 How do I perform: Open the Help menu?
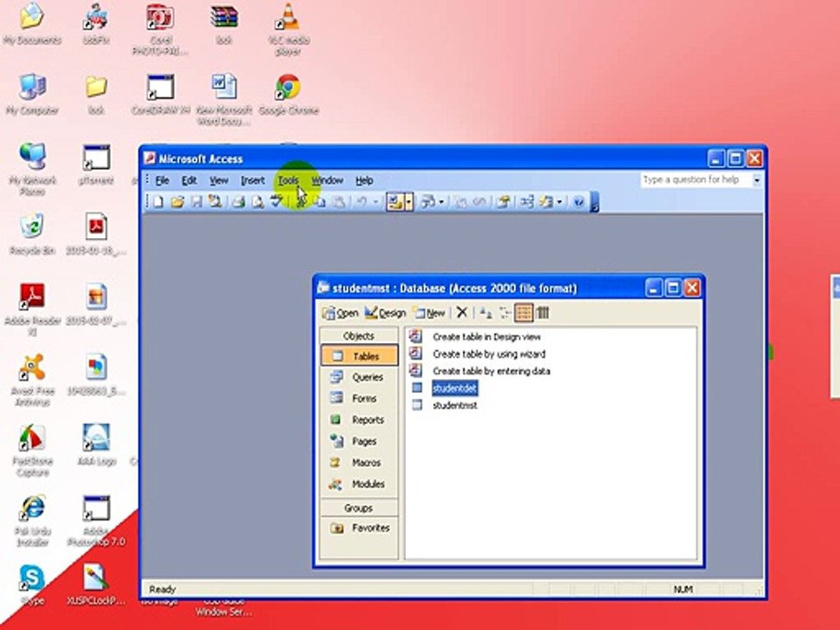[364, 180]
